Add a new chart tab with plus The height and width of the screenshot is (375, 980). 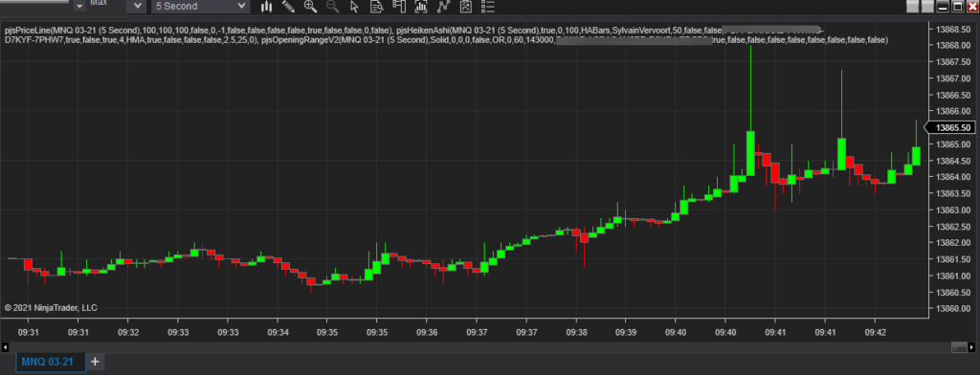click(x=95, y=362)
